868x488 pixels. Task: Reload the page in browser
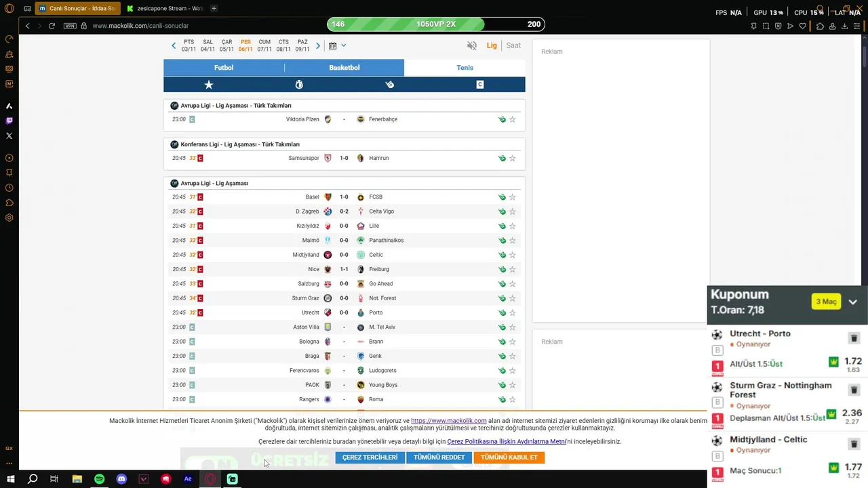click(52, 26)
